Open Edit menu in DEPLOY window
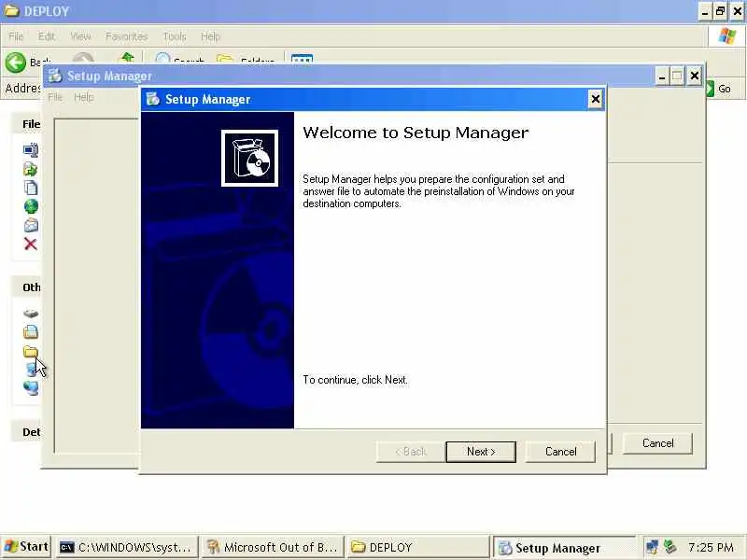 [x=47, y=36]
